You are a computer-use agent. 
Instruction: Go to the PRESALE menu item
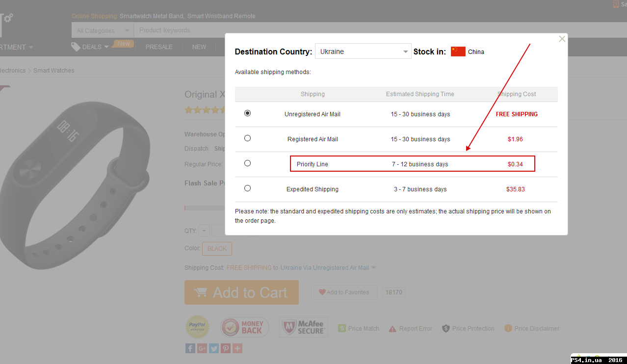pyautogui.click(x=159, y=47)
